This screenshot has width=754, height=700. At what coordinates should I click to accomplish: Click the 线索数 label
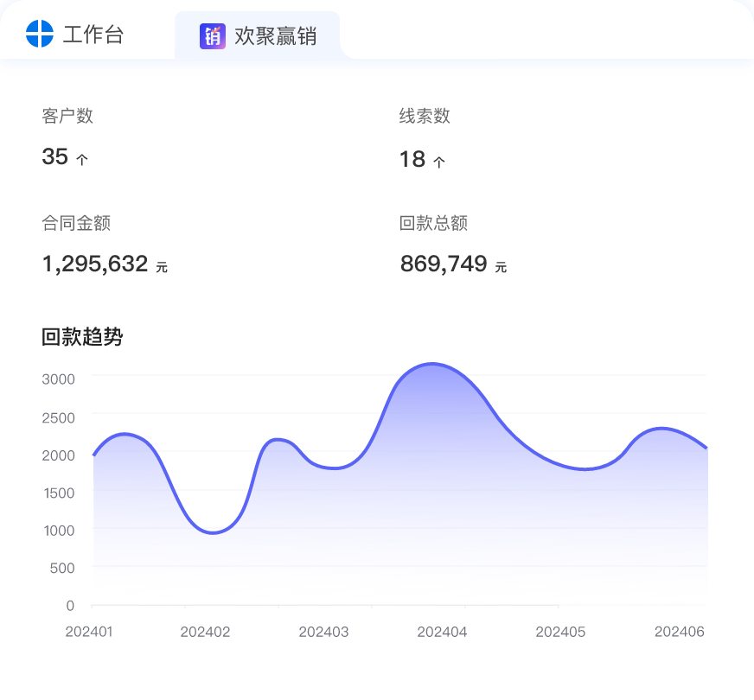pos(425,116)
